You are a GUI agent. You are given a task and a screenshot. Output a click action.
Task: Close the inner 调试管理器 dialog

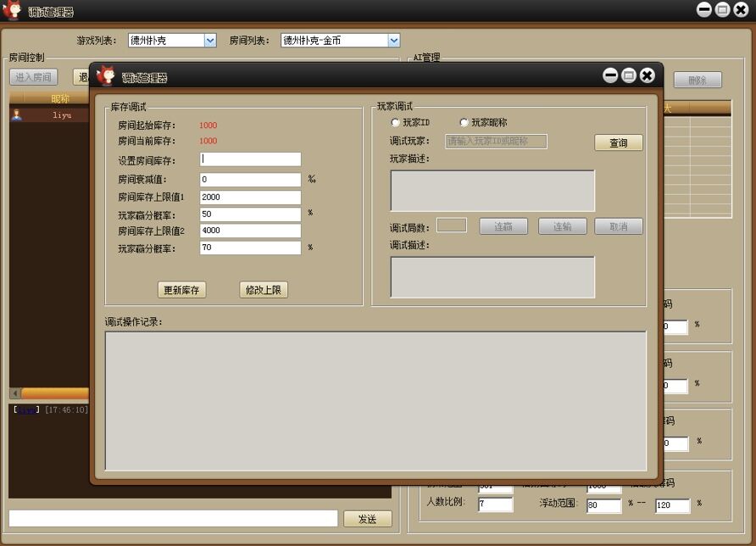coord(648,75)
